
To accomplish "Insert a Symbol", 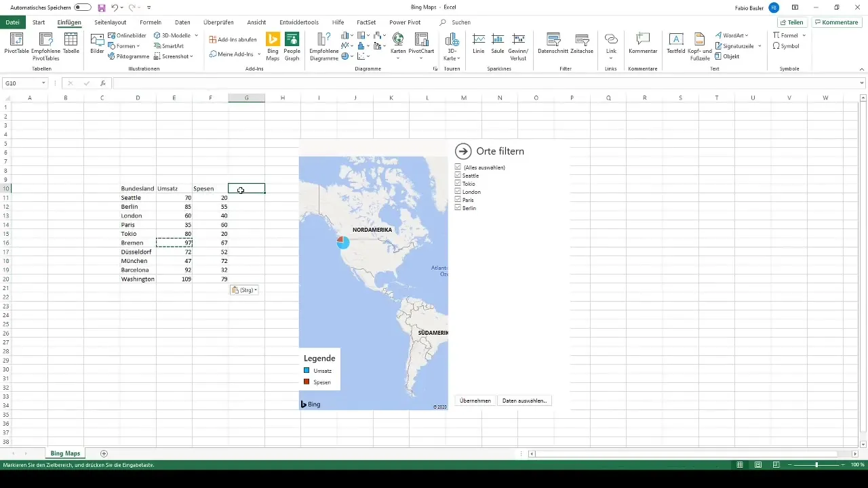I will coord(786,46).
